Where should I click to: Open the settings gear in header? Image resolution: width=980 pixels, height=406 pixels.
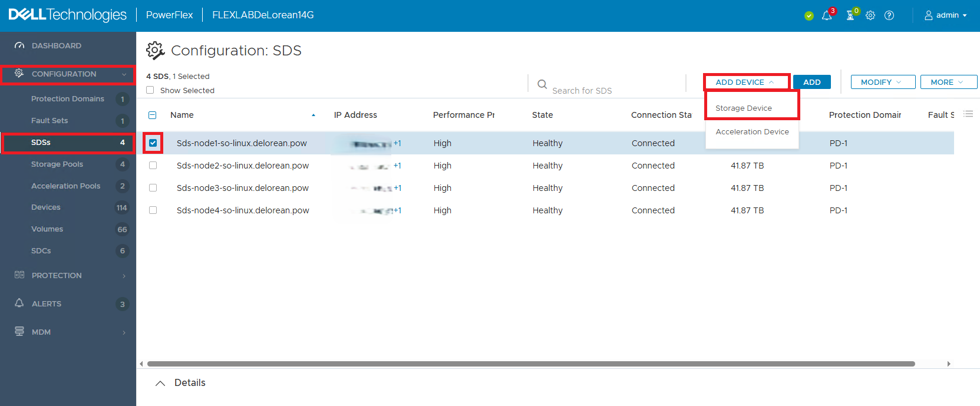[870, 16]
